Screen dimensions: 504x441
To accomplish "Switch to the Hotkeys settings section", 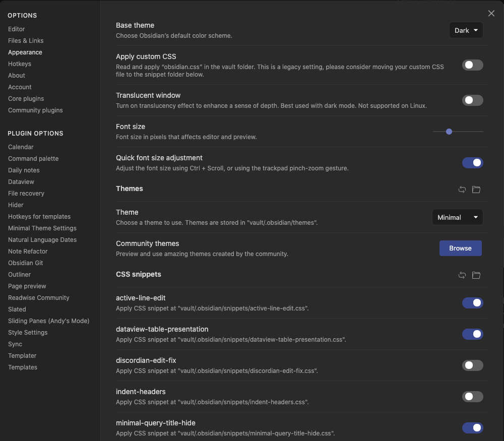I will pyautogui.click(x=19, y=64).
